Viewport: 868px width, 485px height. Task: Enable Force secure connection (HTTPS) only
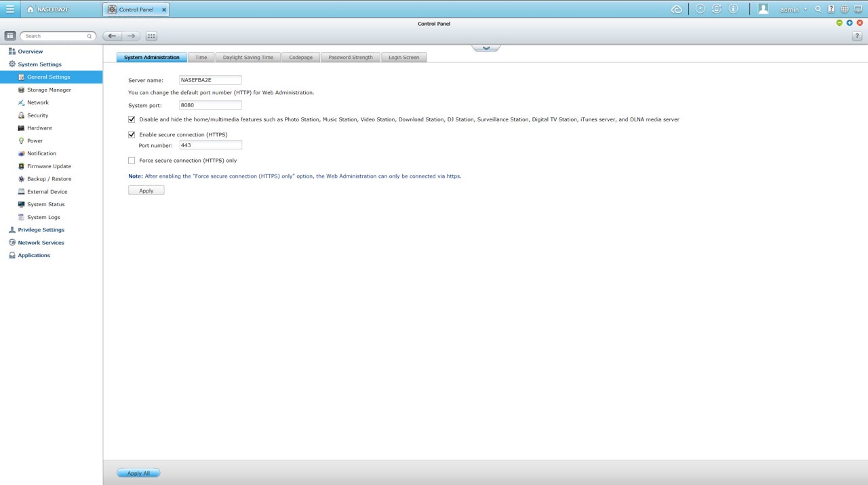click(132, 161)
